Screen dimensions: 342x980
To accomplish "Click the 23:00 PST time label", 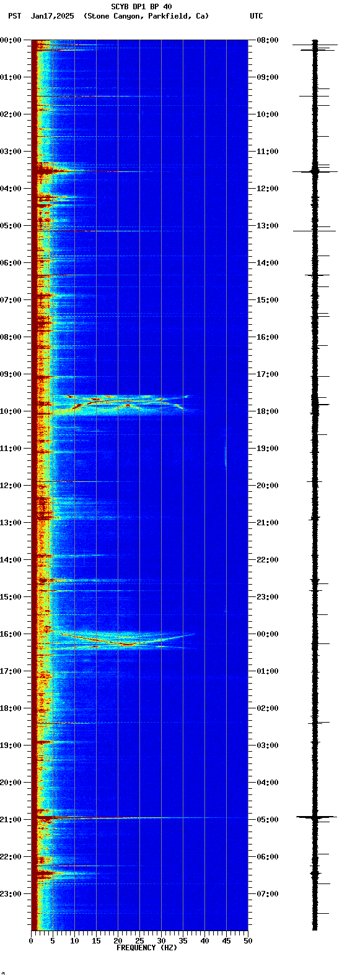I will tap(10, 894).
